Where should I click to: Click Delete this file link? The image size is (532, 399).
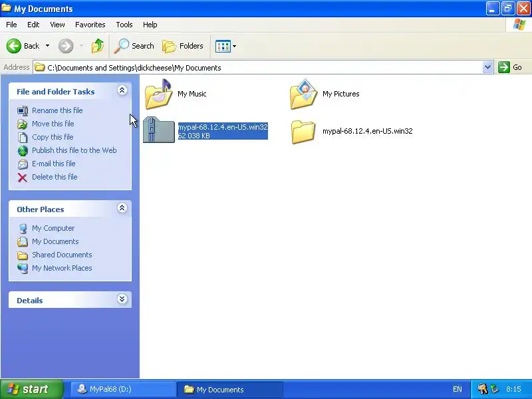tap(55, 177)
